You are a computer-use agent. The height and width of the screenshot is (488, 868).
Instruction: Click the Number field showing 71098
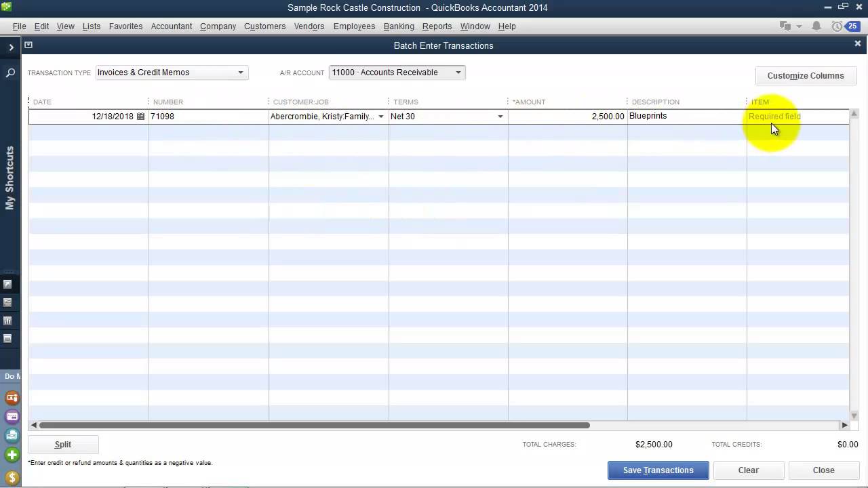209,117
